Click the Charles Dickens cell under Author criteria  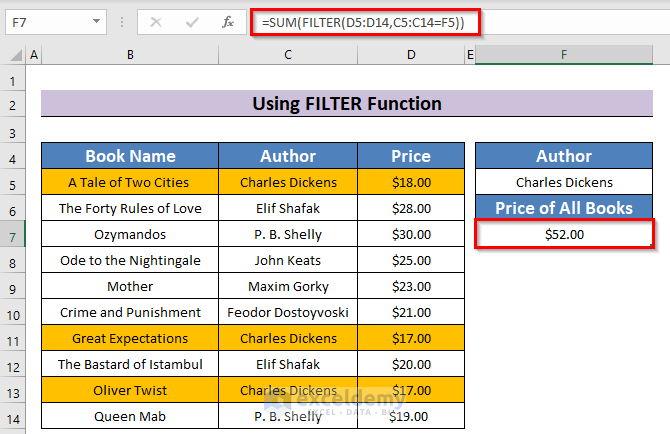pos(564,182)
